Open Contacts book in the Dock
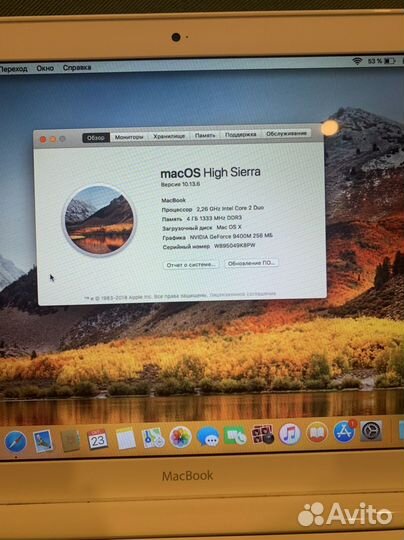 coord(70,440)
